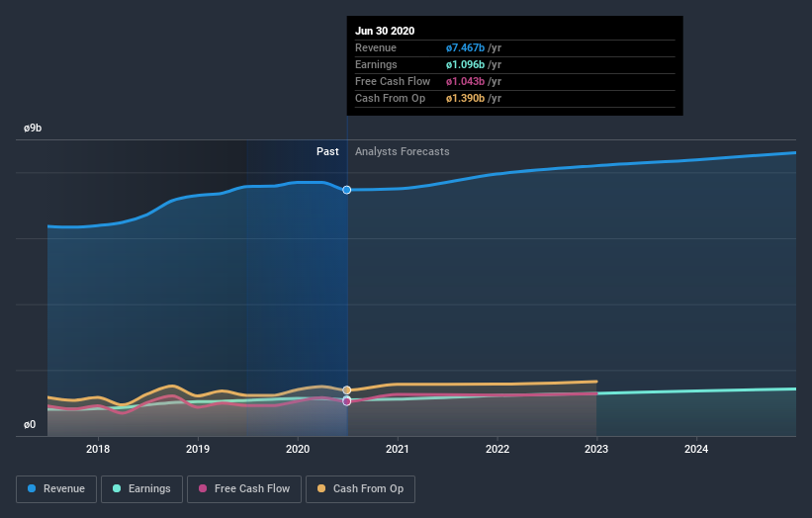Click the Cash From Op value ø1.390b
The image size is (812, 518).
465,98
